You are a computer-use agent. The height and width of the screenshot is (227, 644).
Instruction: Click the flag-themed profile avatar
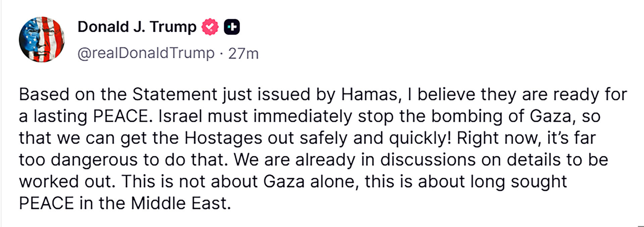(42, 40)
